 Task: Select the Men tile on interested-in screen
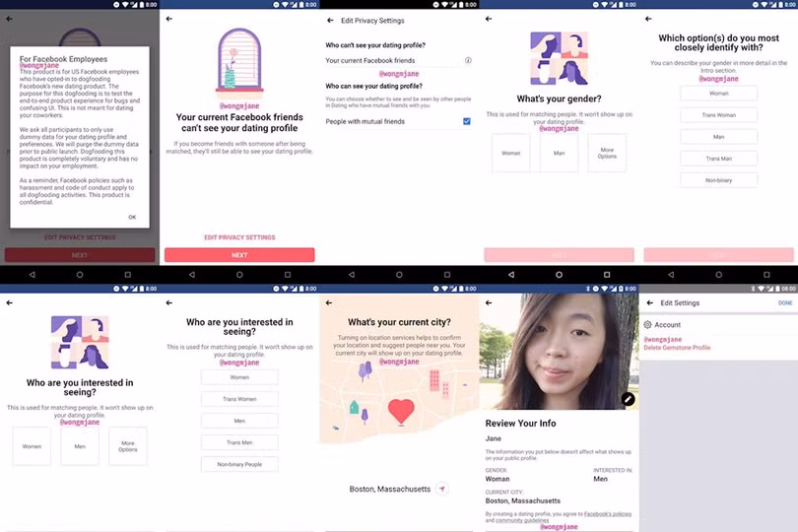80,446
